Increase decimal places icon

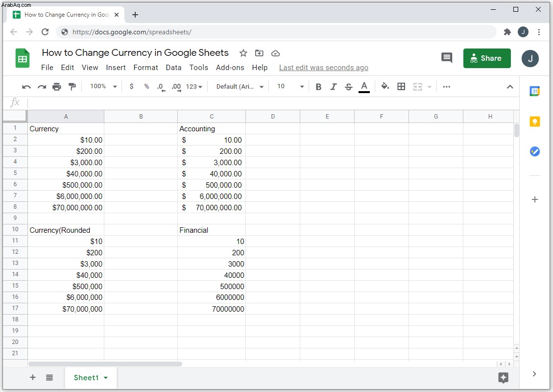click(x=176, y=87)
